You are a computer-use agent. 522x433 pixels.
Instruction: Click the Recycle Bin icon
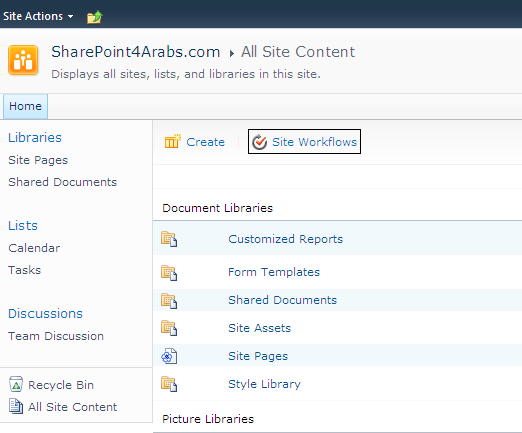click(x=16, y=384)
